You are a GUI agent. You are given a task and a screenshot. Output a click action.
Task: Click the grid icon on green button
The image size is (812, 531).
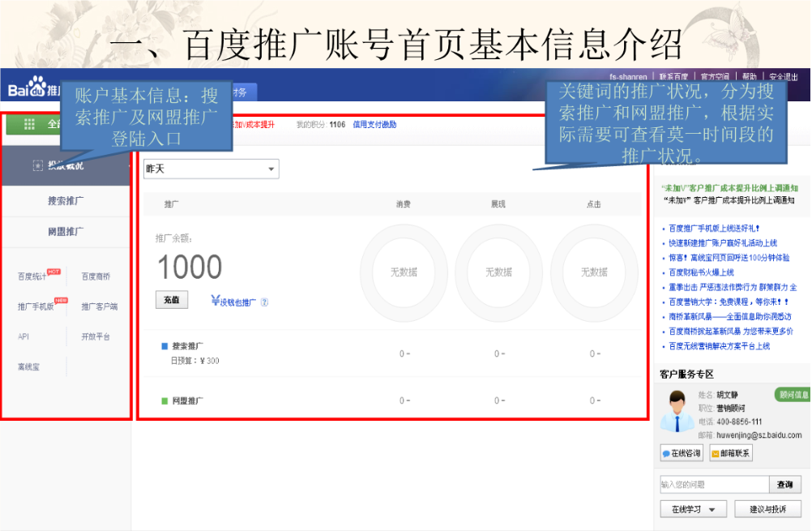(29, 124)
